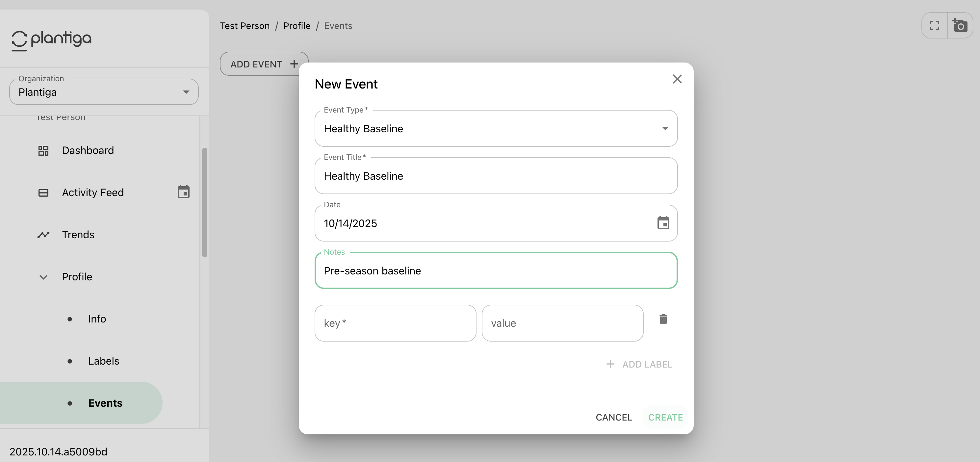Click the sidebar vertical scrollbar

[205, 202]
